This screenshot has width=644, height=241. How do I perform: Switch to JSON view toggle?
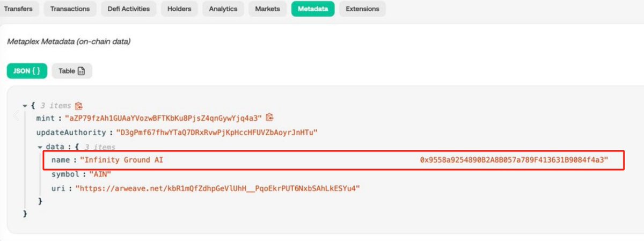(x=27, y=71)
